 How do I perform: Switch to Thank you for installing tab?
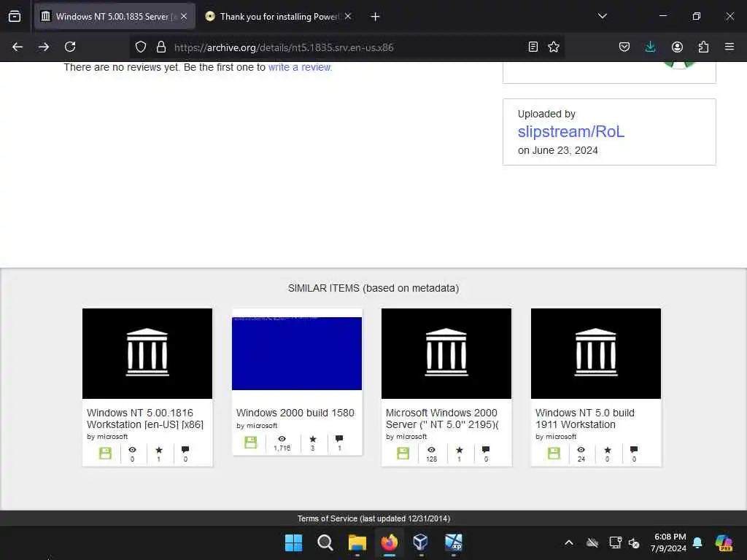[x=279, y=16]
